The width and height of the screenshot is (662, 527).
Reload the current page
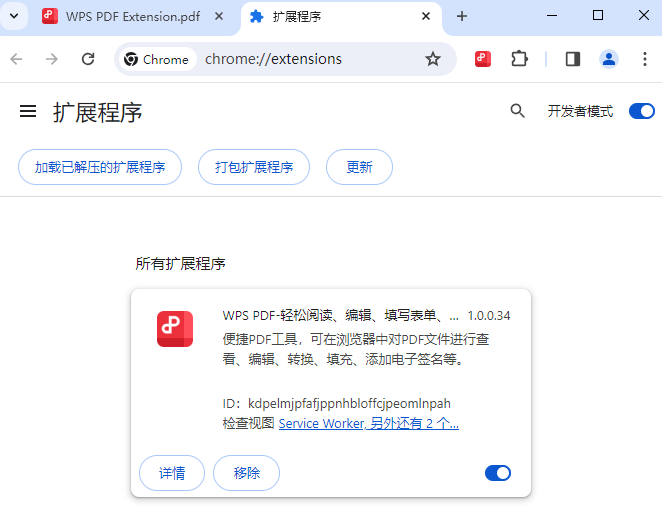pyautogui.click(x=88, y=59)
